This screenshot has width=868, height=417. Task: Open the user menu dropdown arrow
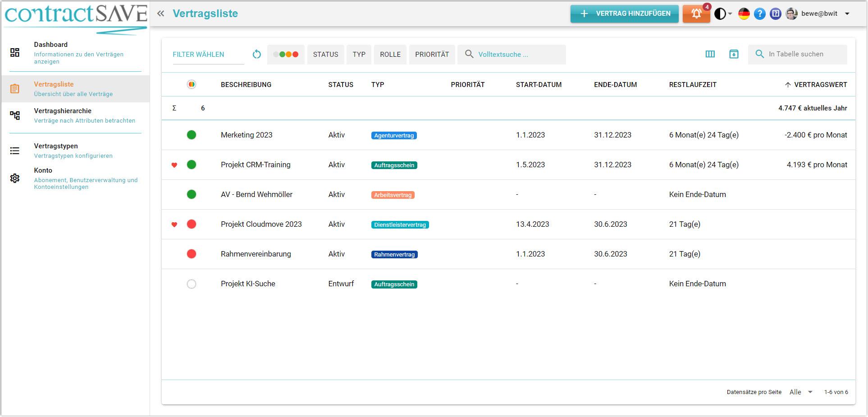(x=847, y=14)
